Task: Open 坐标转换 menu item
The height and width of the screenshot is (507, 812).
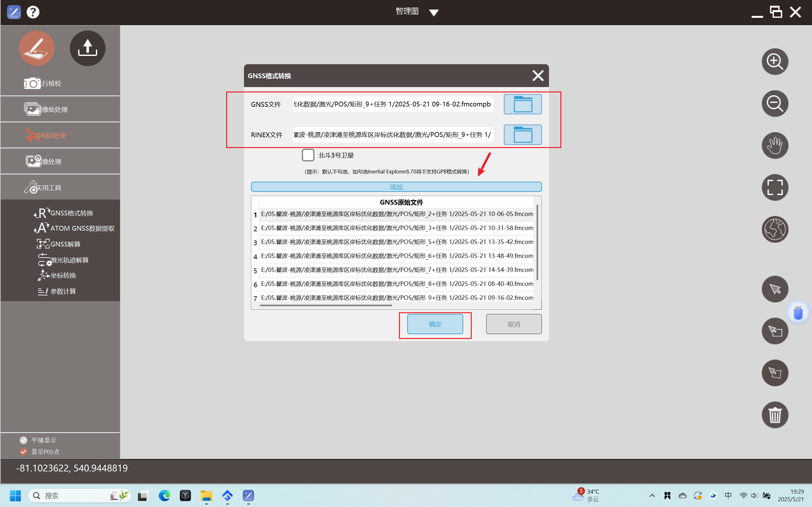Action: [63, 275]
